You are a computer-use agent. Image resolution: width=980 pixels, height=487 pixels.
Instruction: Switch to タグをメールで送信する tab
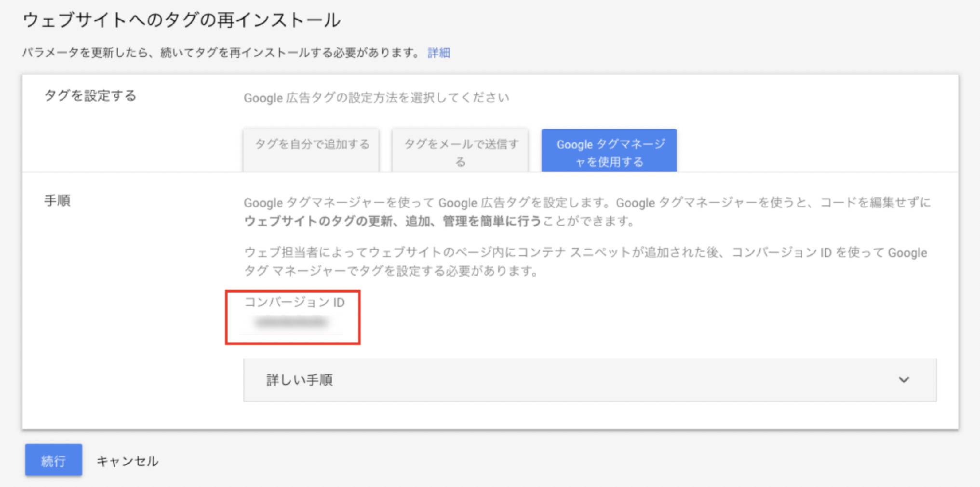[x=460, y=151]
